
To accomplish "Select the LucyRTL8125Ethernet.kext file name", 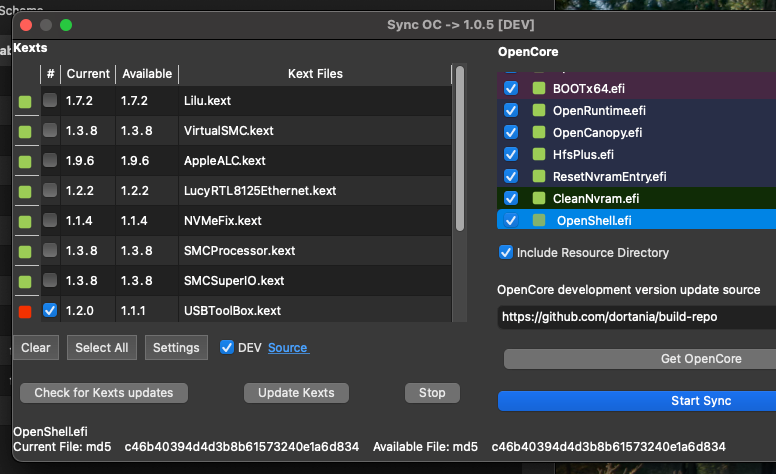I will coord(260,191).
